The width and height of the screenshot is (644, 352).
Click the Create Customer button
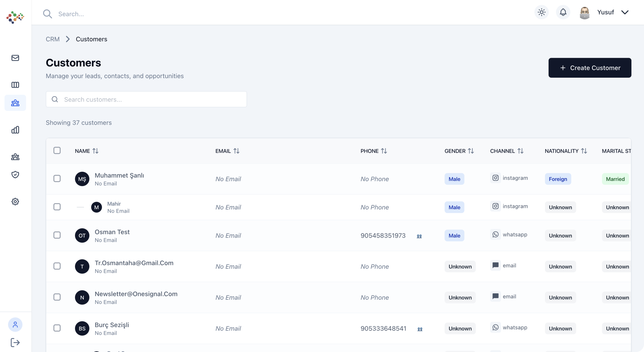pyautogui.click(x=590, y=68)
